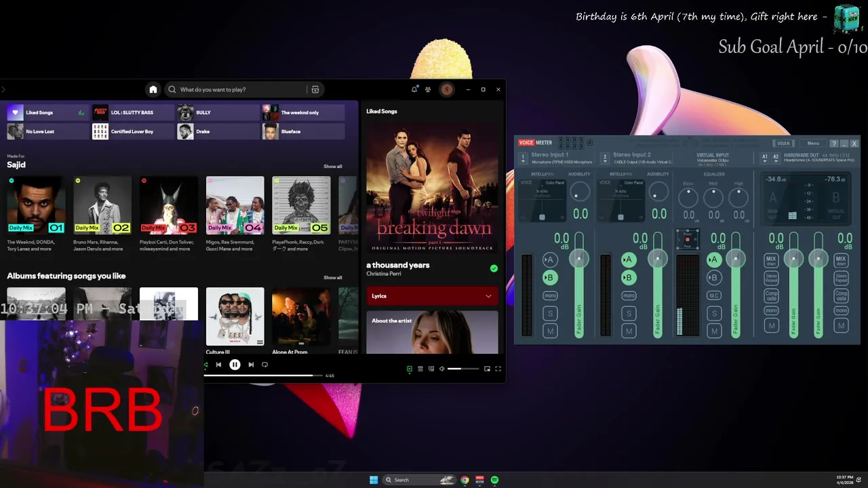Toggle M.C on Virtual Input
The height and width of the screenshot is (488, 868).
713,296
